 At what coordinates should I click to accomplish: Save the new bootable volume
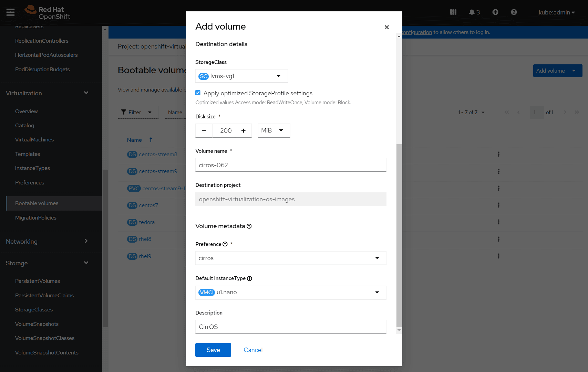pyautogui.click(x=213, y=350)
